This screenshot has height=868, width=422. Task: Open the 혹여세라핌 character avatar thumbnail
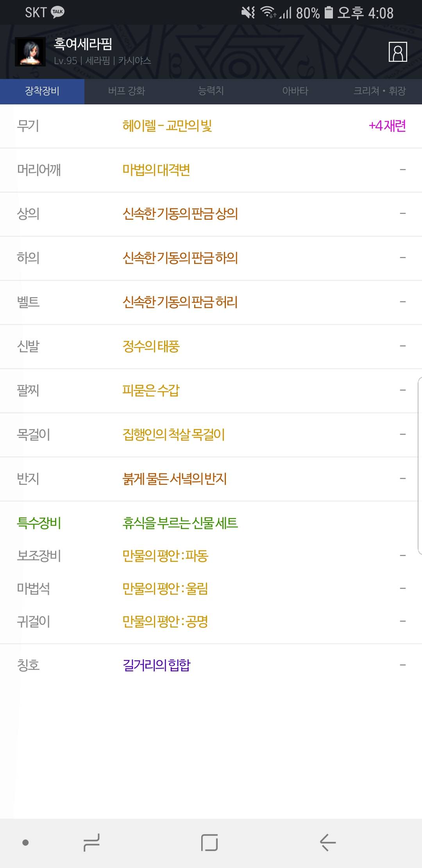click(30, 52)
